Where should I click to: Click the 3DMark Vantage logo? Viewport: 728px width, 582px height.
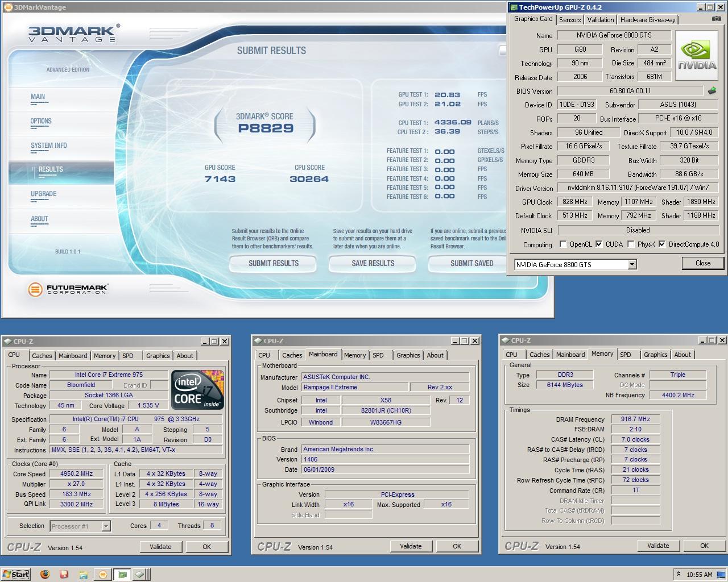pyautogui.click(x=74, y=33)
